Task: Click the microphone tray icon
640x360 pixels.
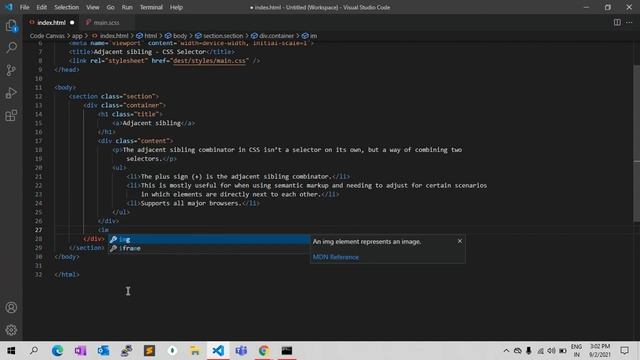Action: click(x=529, y=351)
